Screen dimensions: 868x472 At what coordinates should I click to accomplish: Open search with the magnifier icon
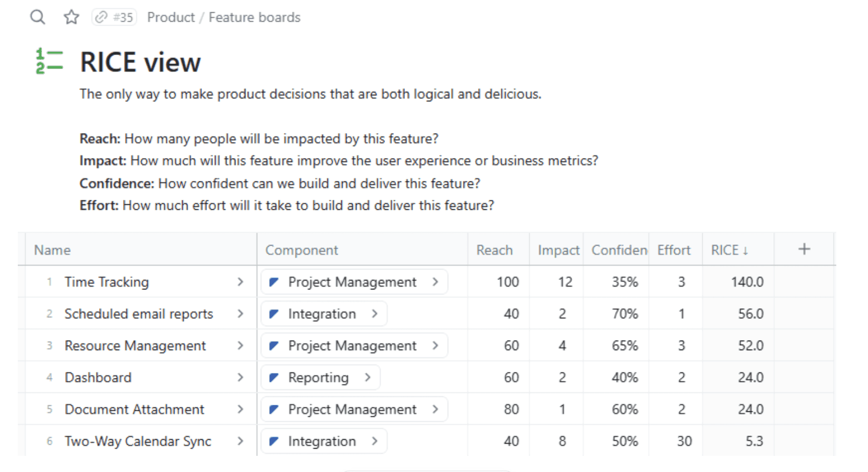(37, 17)
